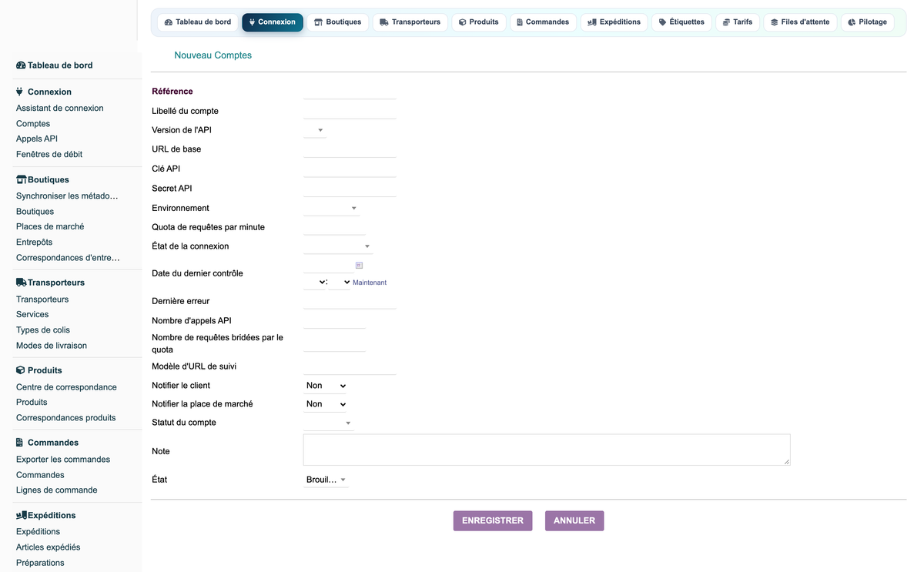Open the Commandes top tab
This screenshot has height=572, width=924.
[544, 22]
